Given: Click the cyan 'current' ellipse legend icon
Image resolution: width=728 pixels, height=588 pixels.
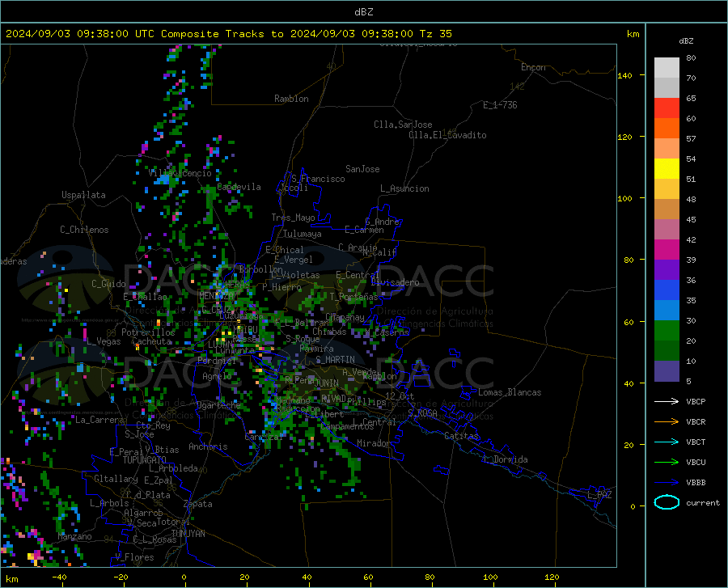Looking at the screenshot, I should (x=667, y=502).
